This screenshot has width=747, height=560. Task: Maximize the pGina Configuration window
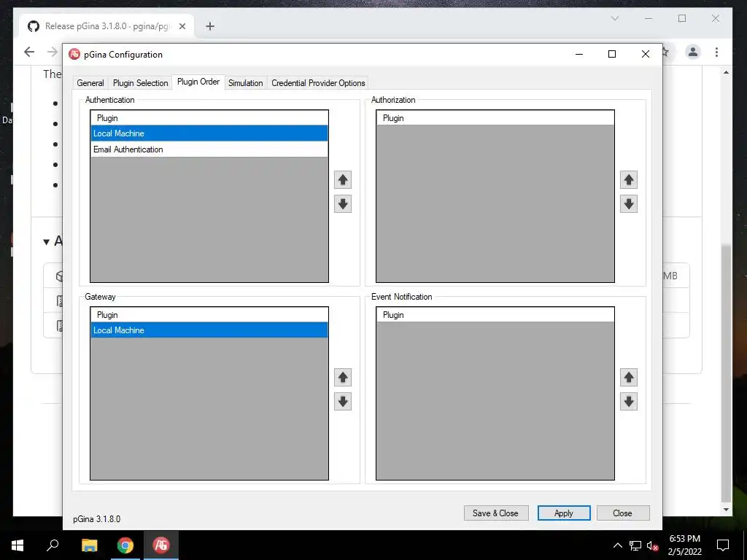point(612,54)
